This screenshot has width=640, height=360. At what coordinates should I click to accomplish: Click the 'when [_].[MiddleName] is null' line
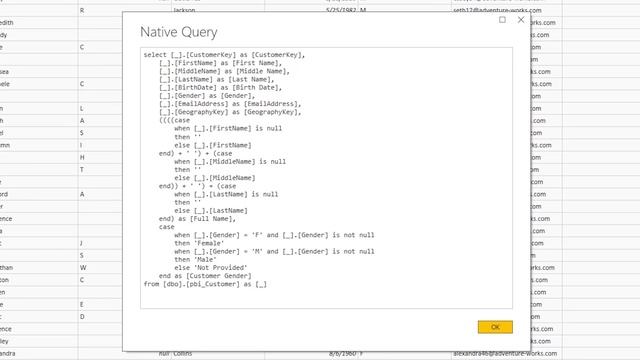pos(230,162)
